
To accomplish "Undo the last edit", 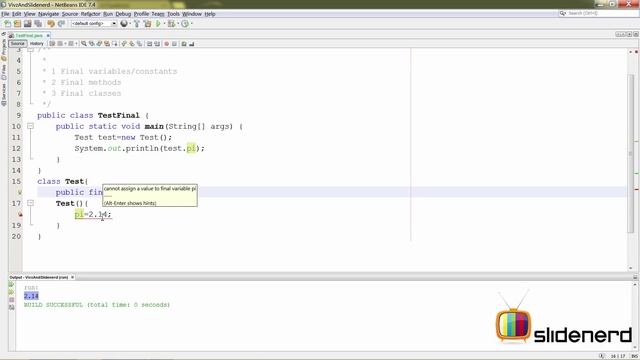I will [51, 24].
